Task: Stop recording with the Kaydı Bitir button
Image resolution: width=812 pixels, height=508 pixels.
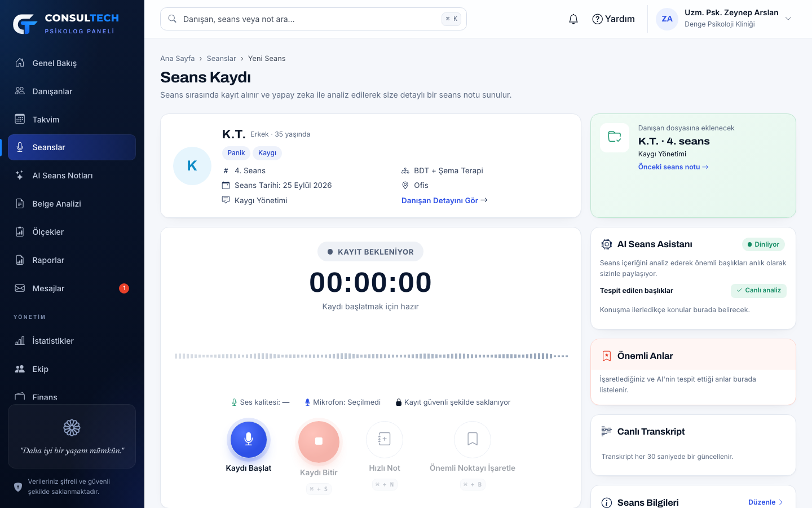Action: (x=319, y=441)
